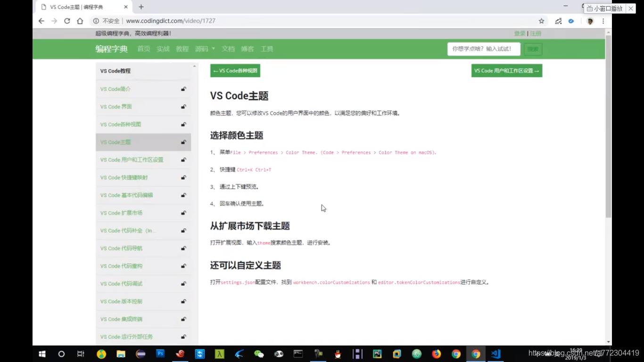Open 工具 in the navigation bar
The image size is (644, 362).
(267, 49)
